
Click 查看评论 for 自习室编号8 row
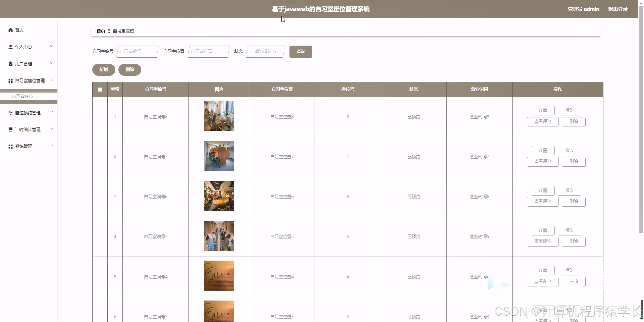point(543,122)
